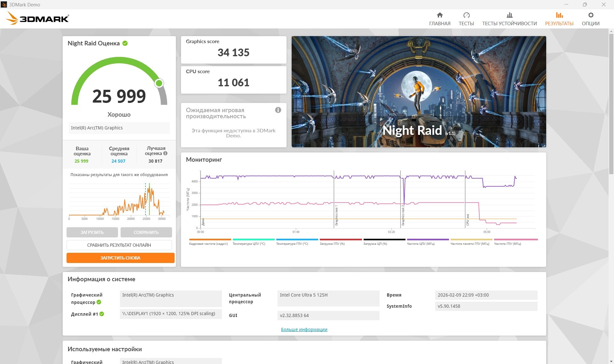614x364 pixels.
Task: Click СРАВНИТЬ РЕЗУЛЬТАТ ОНЛАЙН button
Action: tap(119, 245)
